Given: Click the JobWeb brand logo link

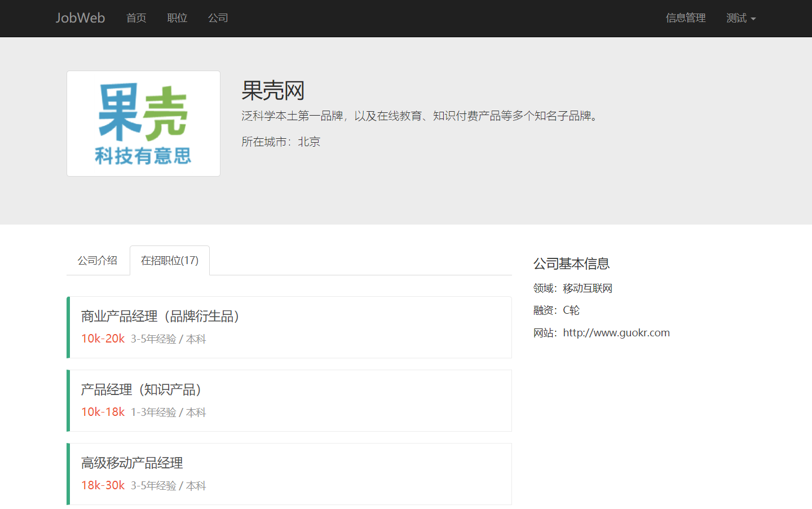Looking at the screenshot, I should [80, 18].
